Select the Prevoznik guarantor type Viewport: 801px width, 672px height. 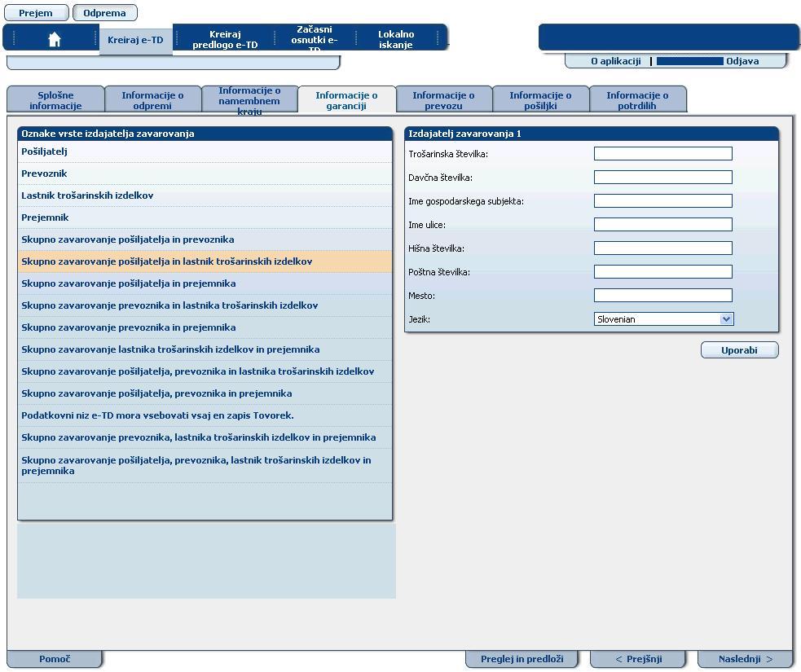click(205, 173)
